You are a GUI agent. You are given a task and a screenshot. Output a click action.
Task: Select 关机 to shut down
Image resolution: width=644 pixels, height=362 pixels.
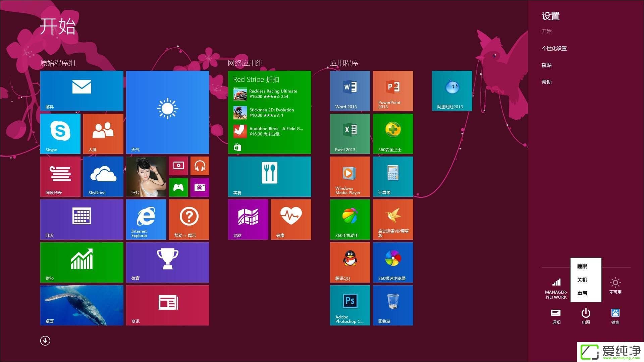[582, 280]
